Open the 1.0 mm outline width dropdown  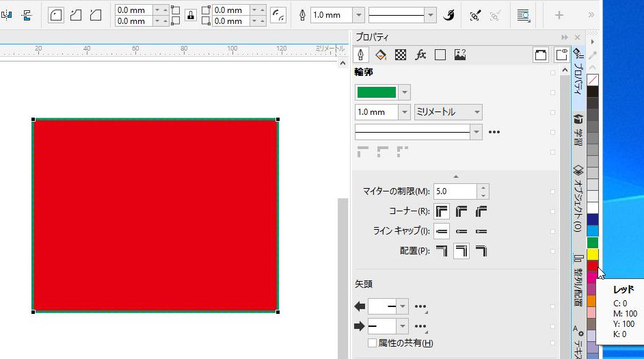[404, 112]
